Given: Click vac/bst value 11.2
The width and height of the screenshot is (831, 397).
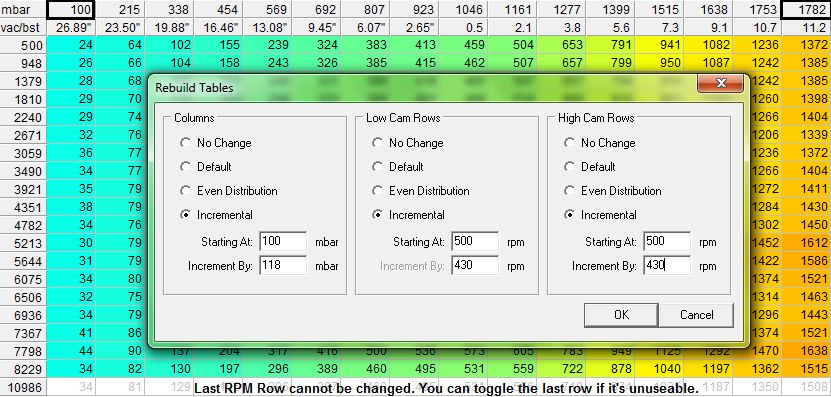Looking at the screenshot, I should [x=806, y=27].
